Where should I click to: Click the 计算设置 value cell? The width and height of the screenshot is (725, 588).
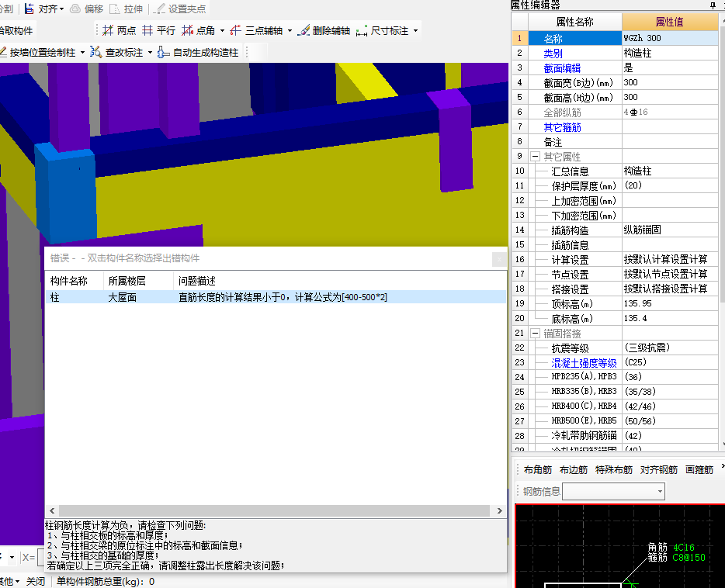coord(670,259)
